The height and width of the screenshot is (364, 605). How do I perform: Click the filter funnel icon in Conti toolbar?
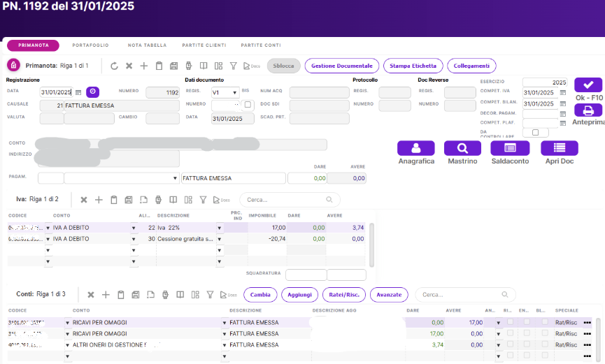tap(210, 295)
